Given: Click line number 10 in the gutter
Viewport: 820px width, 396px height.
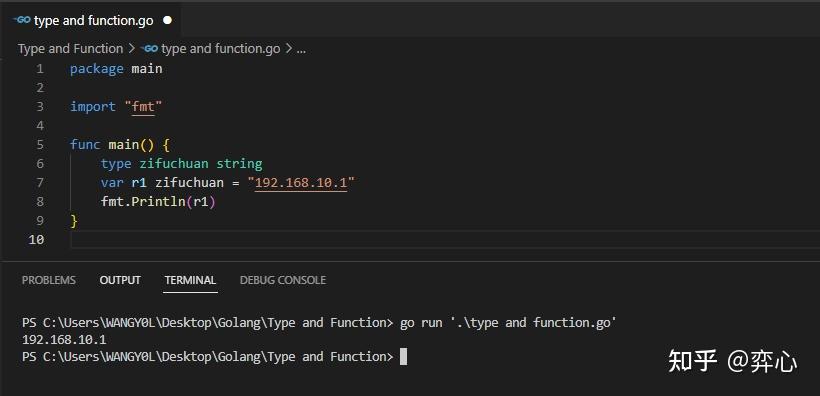Looking at the screenshot, I should [x=36, y=240].
